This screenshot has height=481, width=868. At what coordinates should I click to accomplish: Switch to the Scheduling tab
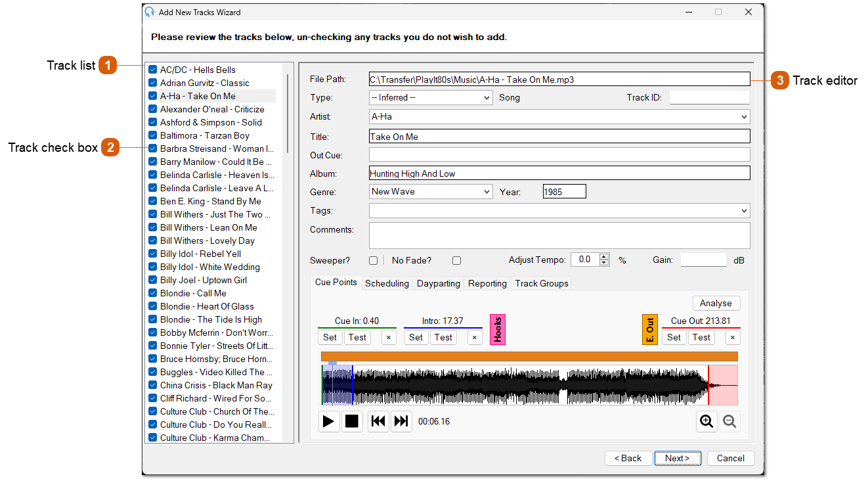pyautogui.click(x=387, y=283)
